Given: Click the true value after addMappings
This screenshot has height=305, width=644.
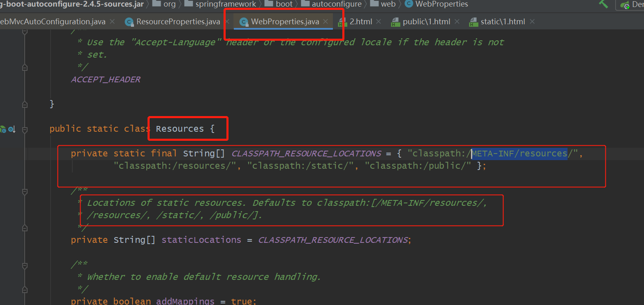Looking at the screenshot, I should (x=242, y=301).
